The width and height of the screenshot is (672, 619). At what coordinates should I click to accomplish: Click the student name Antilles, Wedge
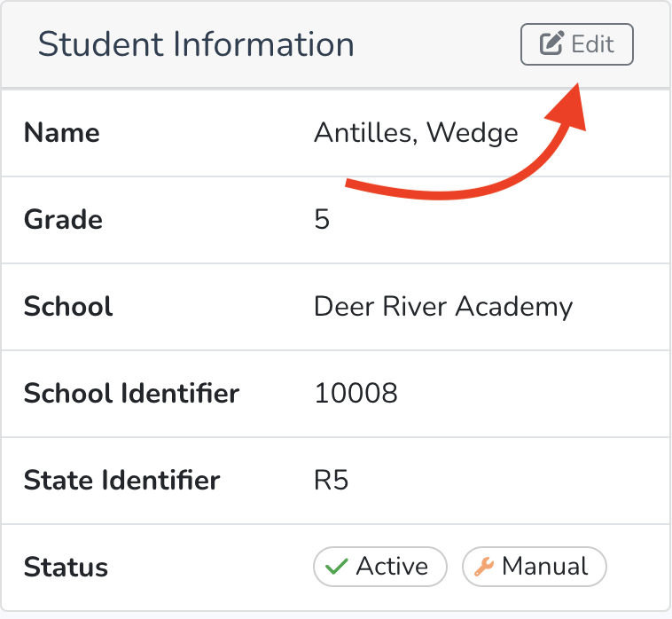coord(416,132)
